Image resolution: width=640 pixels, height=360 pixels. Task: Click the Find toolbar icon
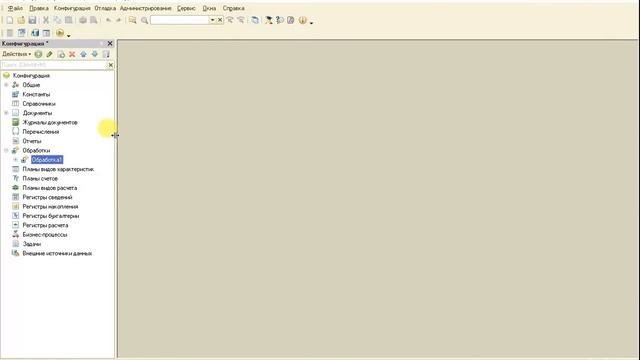133,20
